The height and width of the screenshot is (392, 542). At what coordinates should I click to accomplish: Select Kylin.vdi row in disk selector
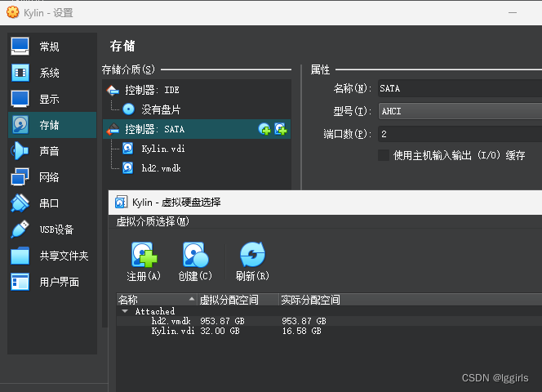pyautogui.click(x=330, y=331)
